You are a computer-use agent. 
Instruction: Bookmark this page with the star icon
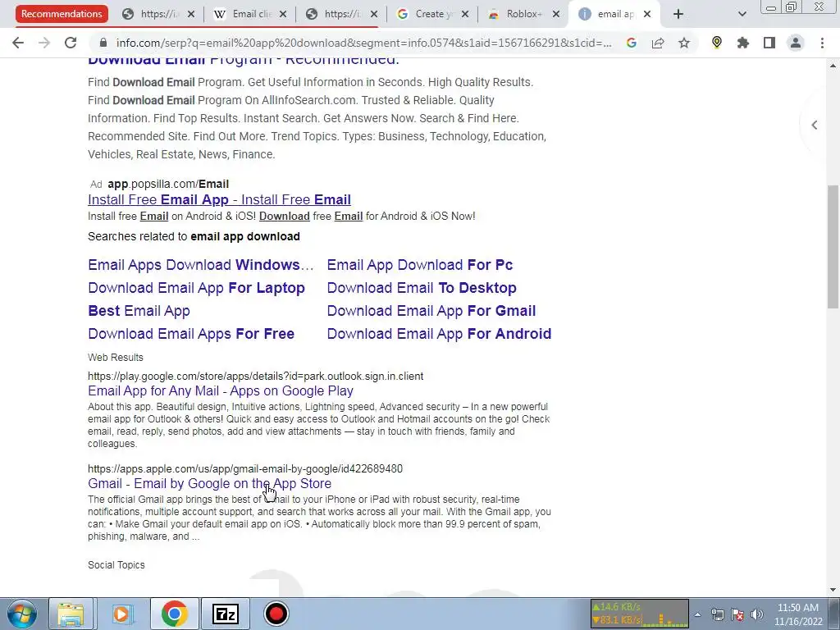click(x=684, y=43)
